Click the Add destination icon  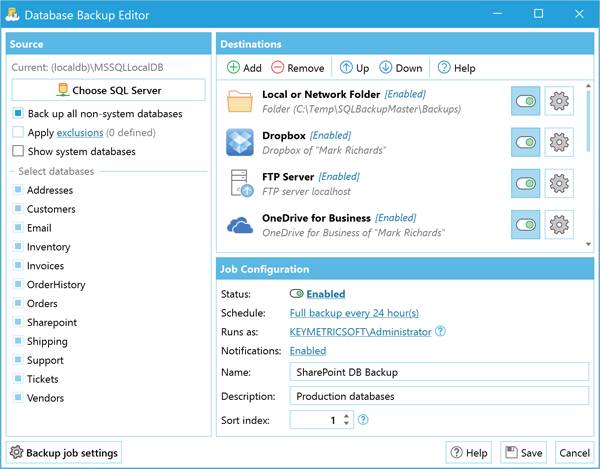(233, 68)
